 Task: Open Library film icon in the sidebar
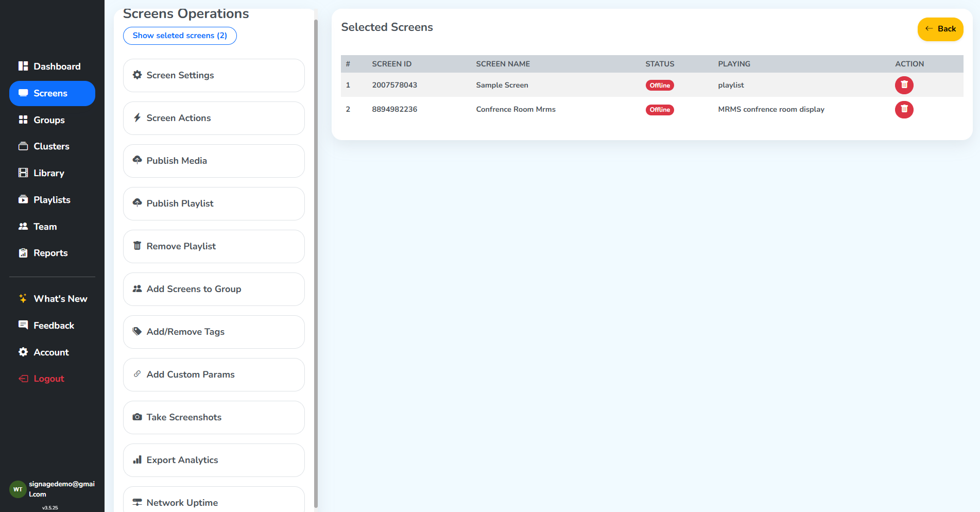[x=23, y=173]
